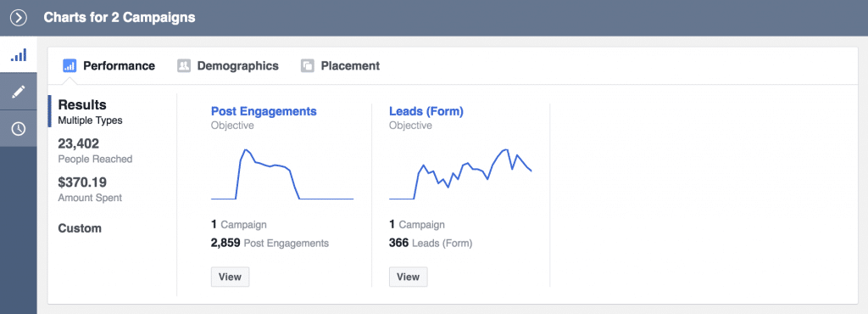The height and width of the screenshot is (314, 868).
Task: Click the $370.19 Amount Spent metric
Action: pyautogui.click(x=90, y=189)
